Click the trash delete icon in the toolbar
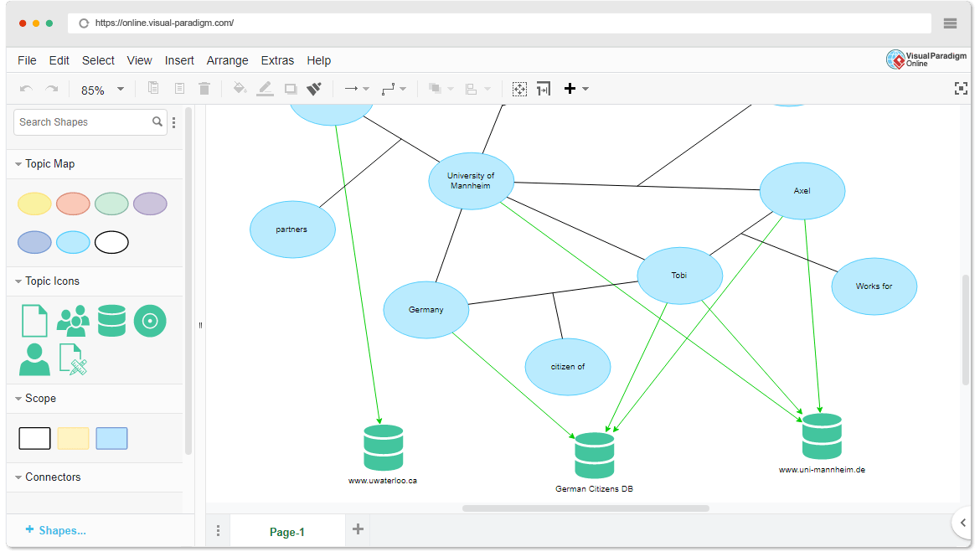This screenshot has width=980, height=557. tap(204, 88)
